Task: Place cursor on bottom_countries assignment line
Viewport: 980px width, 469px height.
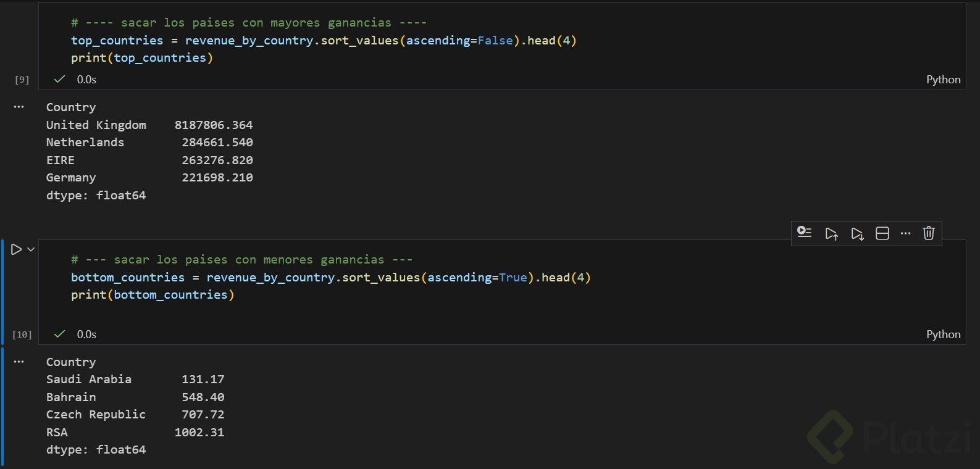Action: [x=330, y=278]
